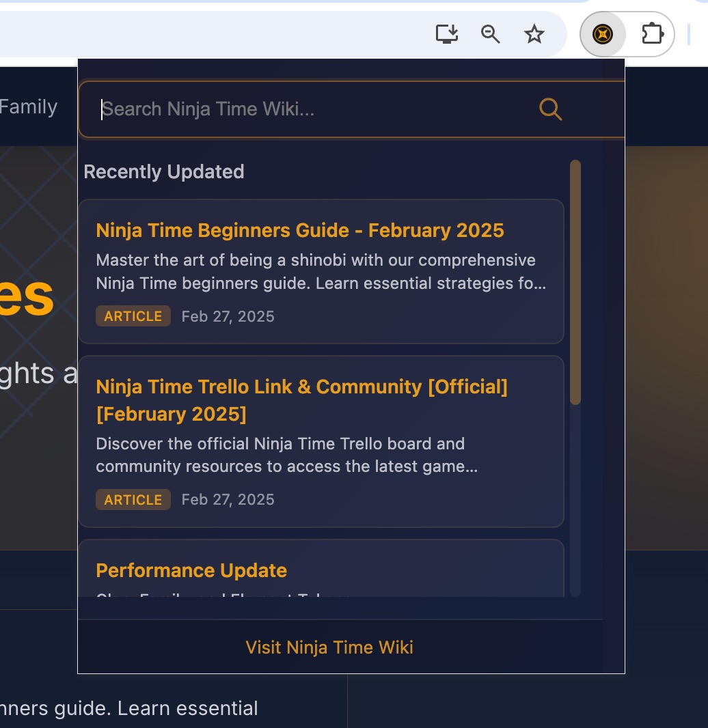Click ARTICLE badge on Beginners Guide card
This screenshot has height=728, width=708.
pos(133,316)
